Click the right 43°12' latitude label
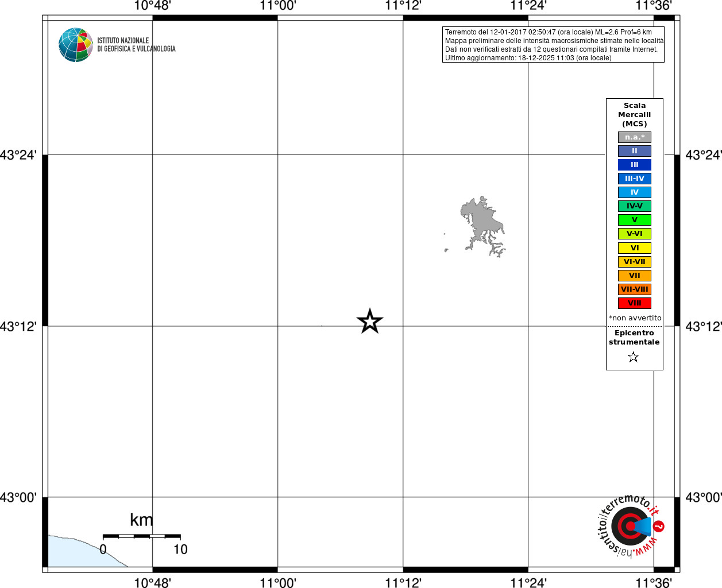Screen dimensions: 722x588 pos(704,326)
